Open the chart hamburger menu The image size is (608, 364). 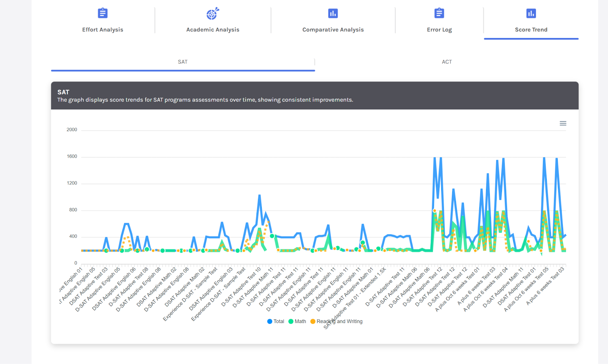563,123
